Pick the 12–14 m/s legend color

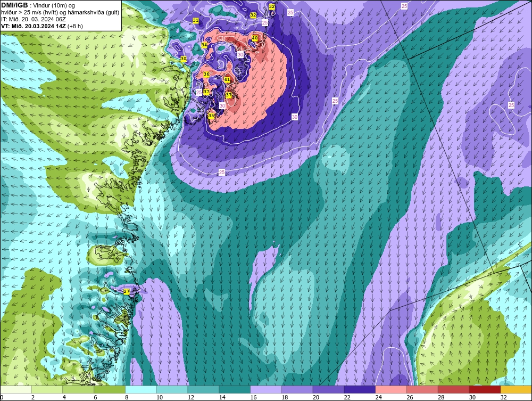[203, 389]
